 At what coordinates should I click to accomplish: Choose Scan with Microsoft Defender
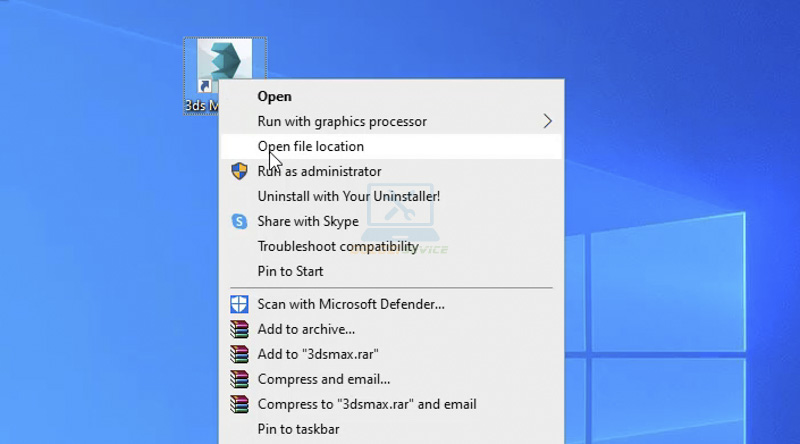351,304
